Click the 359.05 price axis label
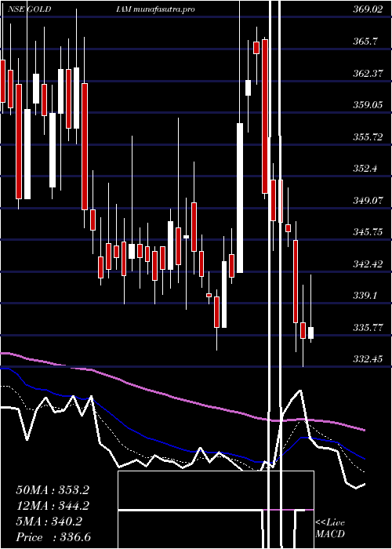 point(368,105)
